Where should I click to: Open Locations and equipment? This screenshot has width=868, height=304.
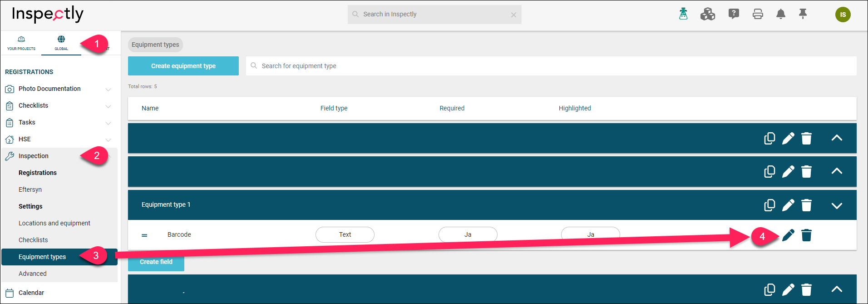coord(54,223)
